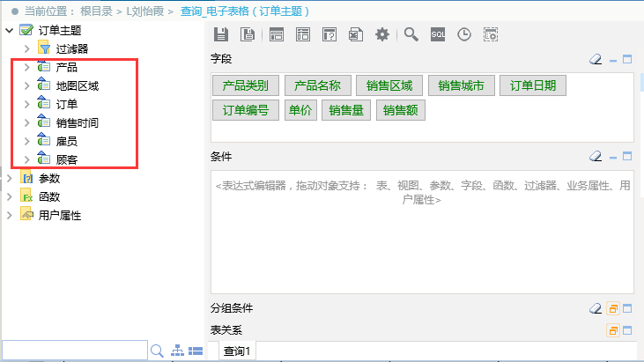Click the gear settings toolbar icon

pyautogui.click(x=382, y=34)
